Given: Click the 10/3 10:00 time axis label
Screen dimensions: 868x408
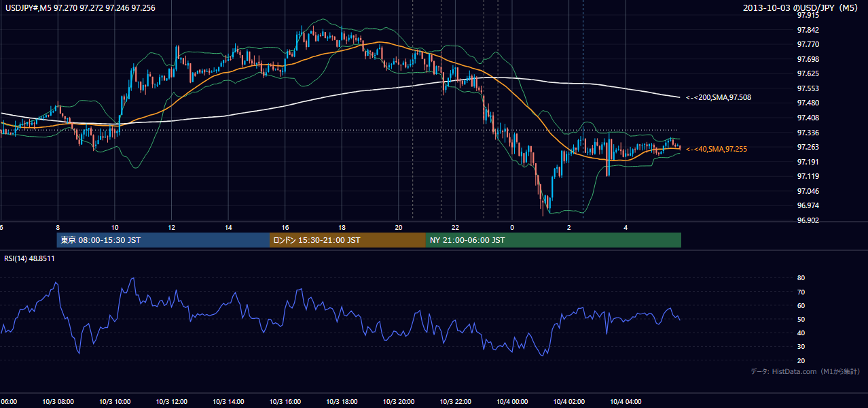Looking at the screenshot, I should click(115, 402).
